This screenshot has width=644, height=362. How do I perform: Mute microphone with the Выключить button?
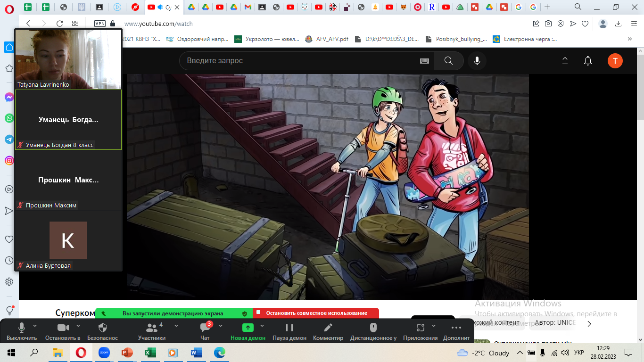pos(22,331)
